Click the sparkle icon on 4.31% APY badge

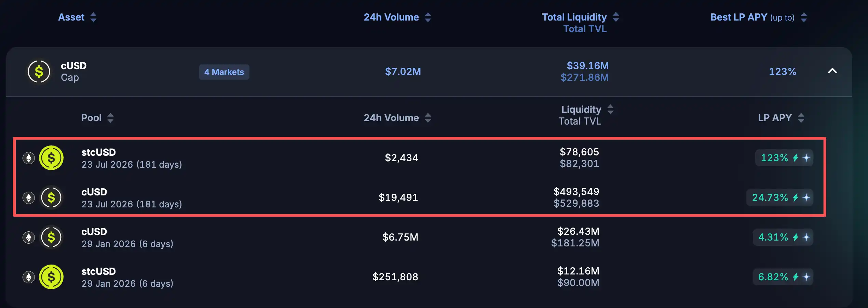(x=806, y=237)
